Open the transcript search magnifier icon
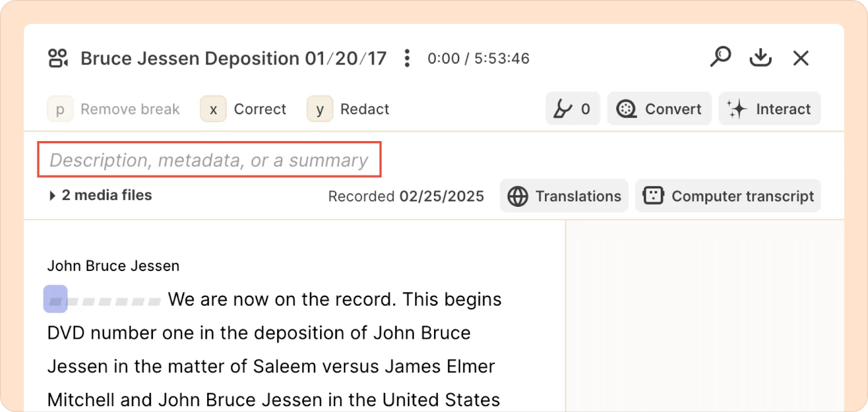Image resolution: width=868 pixels, height=412 pixels. click(x=720, y=57)
